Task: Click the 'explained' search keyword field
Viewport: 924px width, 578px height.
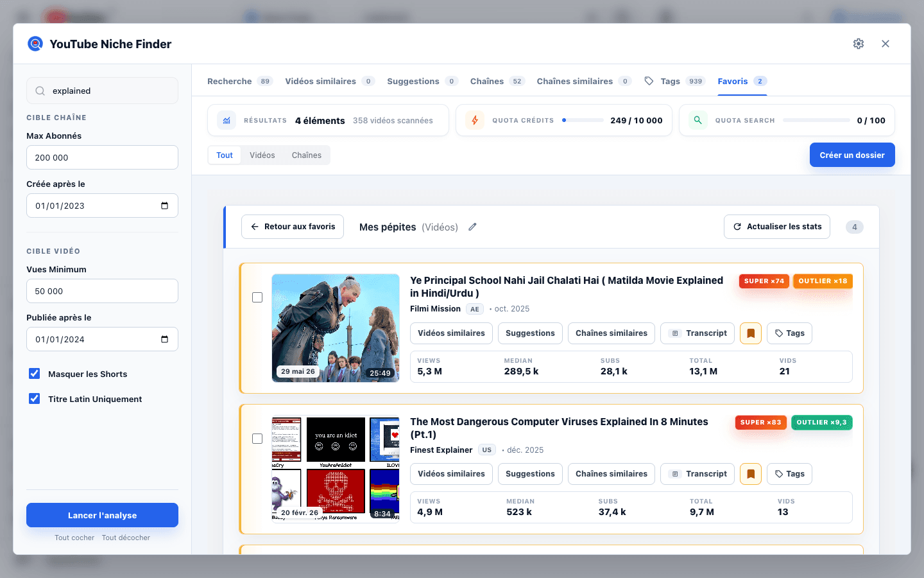Action: [102, 91]
